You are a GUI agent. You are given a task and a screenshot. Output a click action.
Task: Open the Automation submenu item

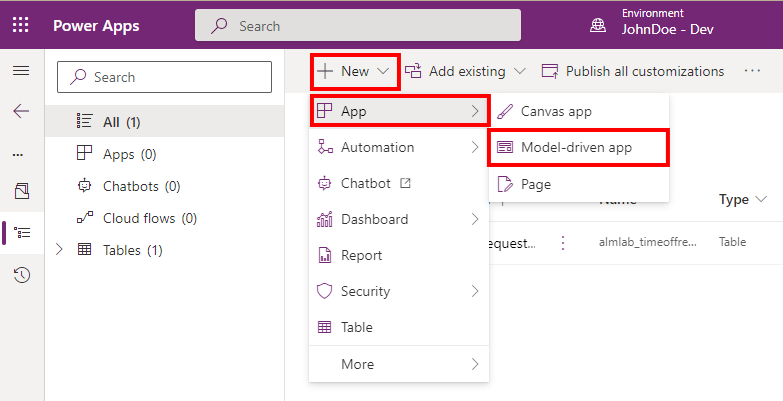[x=399, y=147]
